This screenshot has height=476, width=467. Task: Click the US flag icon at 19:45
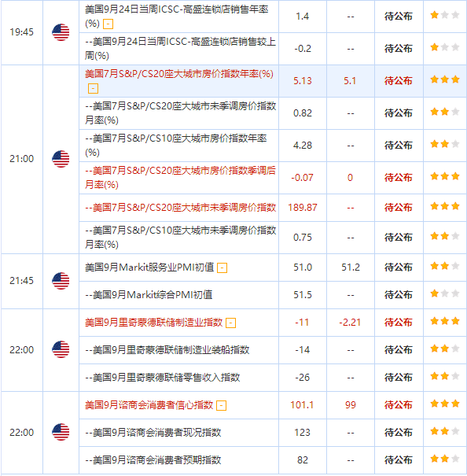(x=61, y=32)
